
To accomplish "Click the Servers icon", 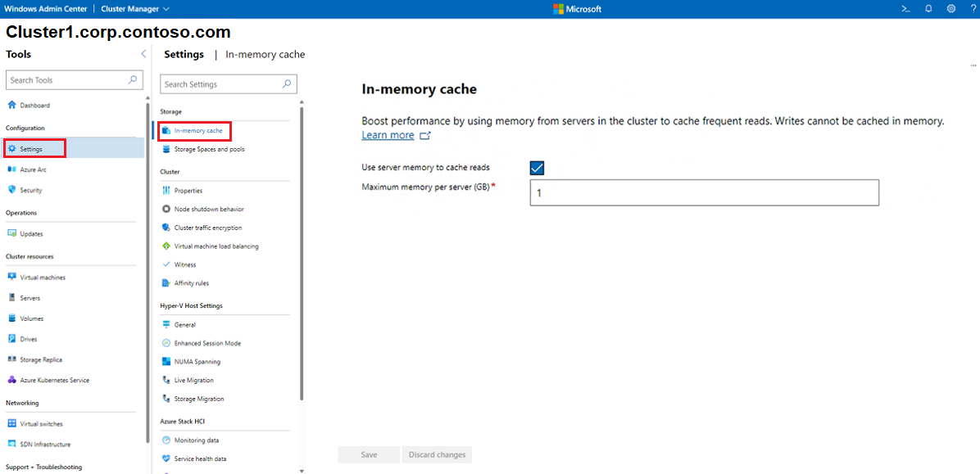I will (11, 298).
